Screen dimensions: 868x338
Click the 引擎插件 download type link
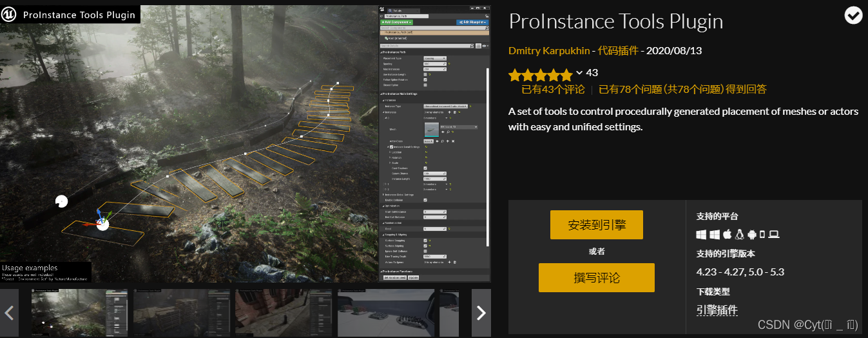point(717,310)
